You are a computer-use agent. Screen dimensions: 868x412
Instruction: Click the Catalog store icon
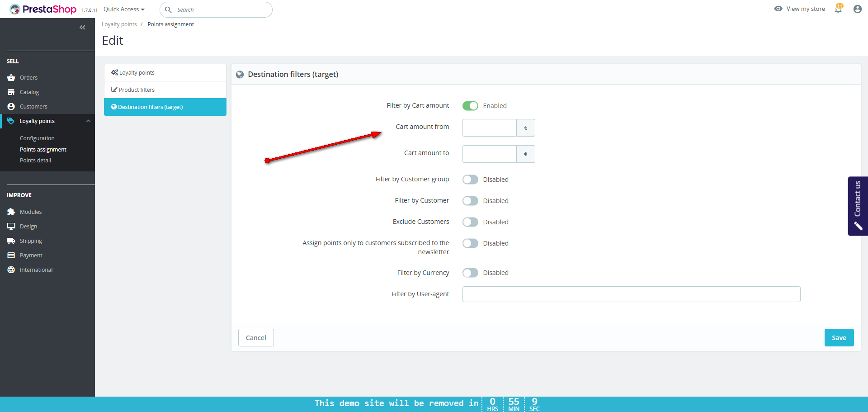click(x=11, y=92)
